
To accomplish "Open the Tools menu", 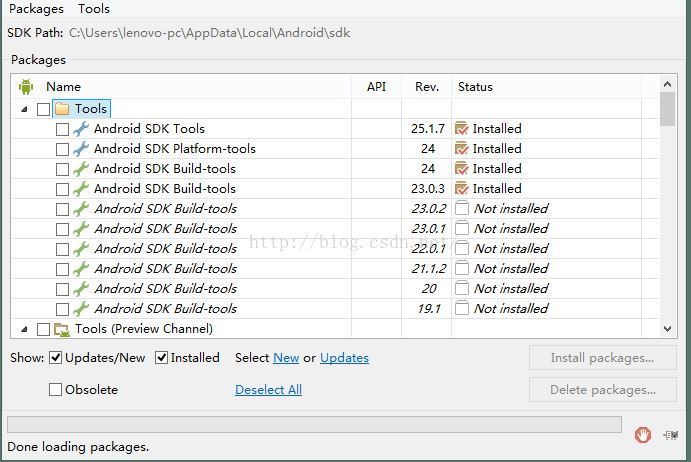I will 94,9.
